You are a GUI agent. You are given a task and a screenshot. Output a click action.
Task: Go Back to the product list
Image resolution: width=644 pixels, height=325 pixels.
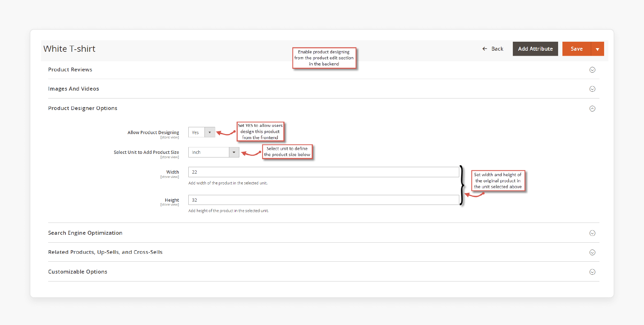coord(493,49)
